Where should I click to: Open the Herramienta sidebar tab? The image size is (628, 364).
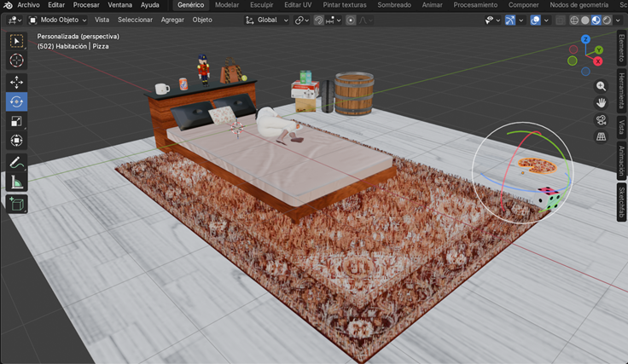click(621, 91)
